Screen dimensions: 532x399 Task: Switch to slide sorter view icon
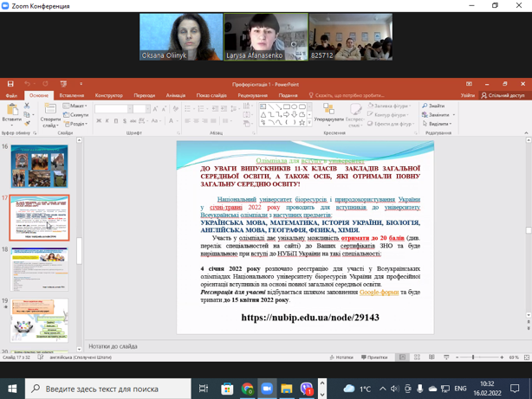(417, 357)
